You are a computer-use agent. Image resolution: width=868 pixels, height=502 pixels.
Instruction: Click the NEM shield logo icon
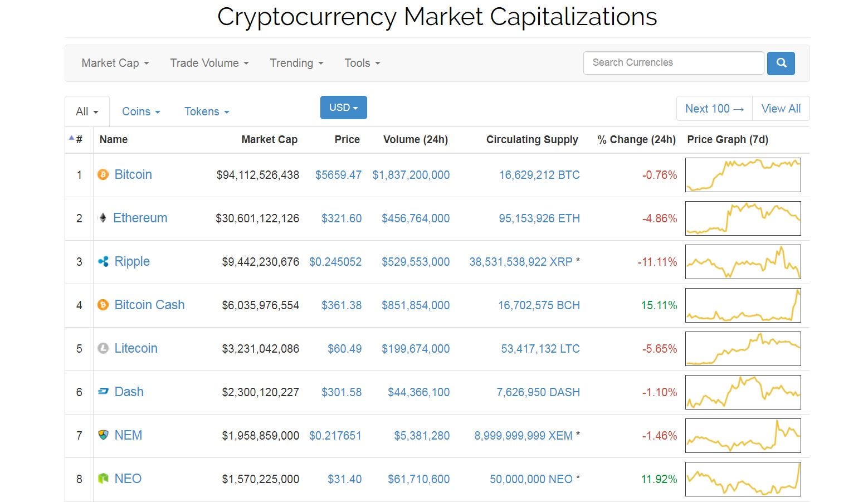[x=103, y=436]
